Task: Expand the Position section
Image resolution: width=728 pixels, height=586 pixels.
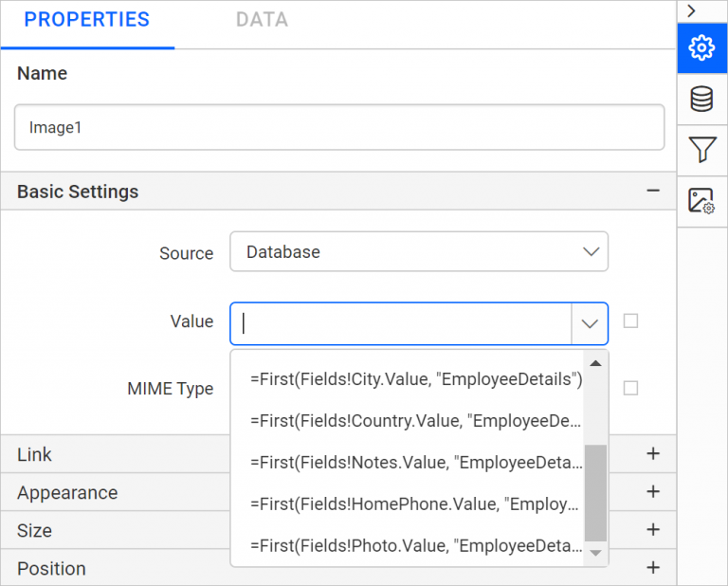Action: pos(653,568)
